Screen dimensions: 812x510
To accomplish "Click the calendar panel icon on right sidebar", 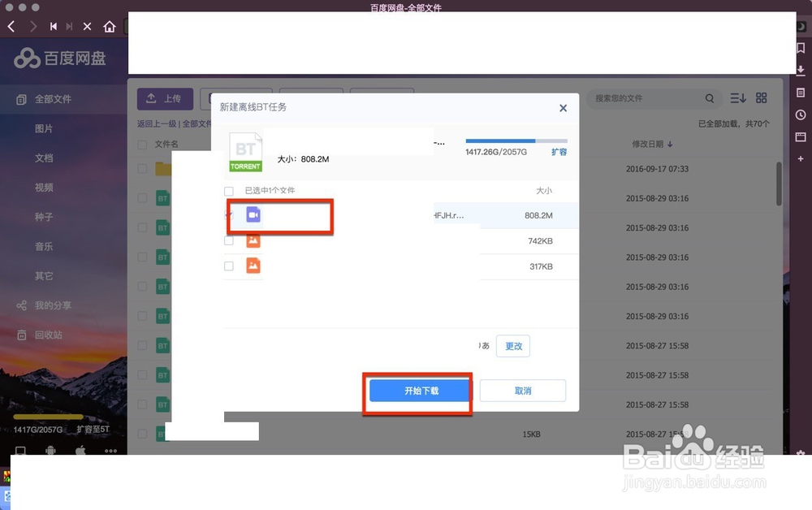I will pyautogui.click(x=801, y=137).
